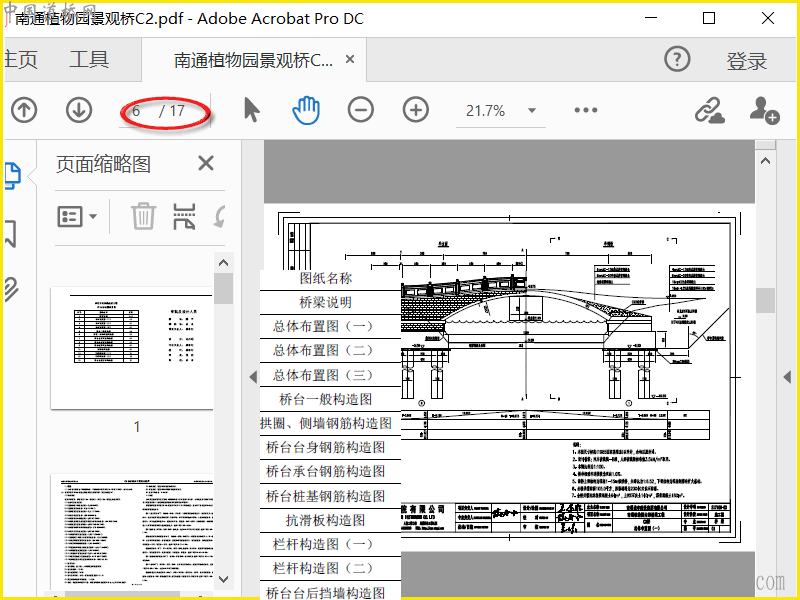Select the 南通植物园景观桥C... document tab
This screenshot has width=800, height=600.
coord(253,60)
